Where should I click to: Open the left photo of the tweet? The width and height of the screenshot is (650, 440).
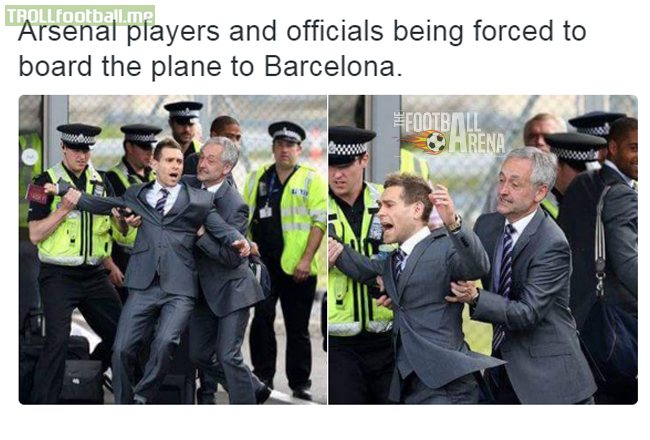pyautogui.click(x=173, y=250)
